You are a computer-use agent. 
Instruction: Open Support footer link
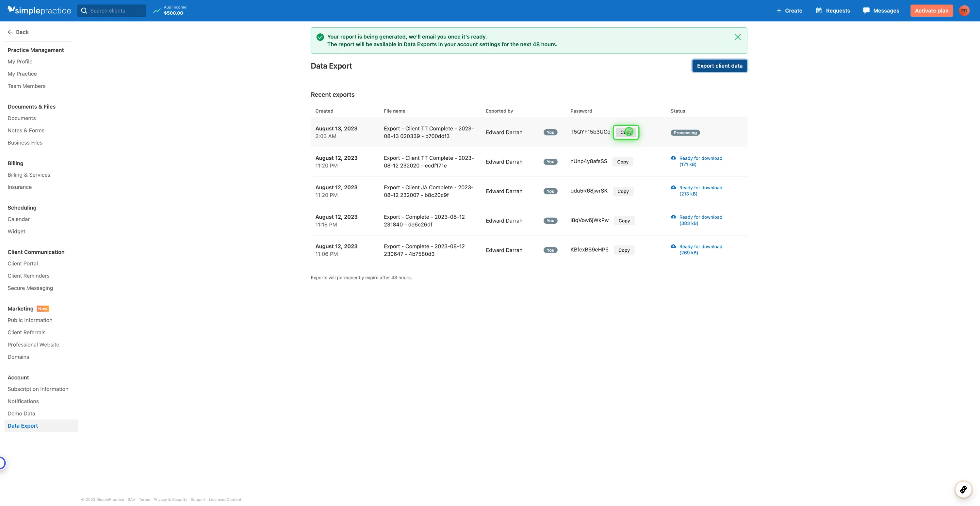[198, 499]
